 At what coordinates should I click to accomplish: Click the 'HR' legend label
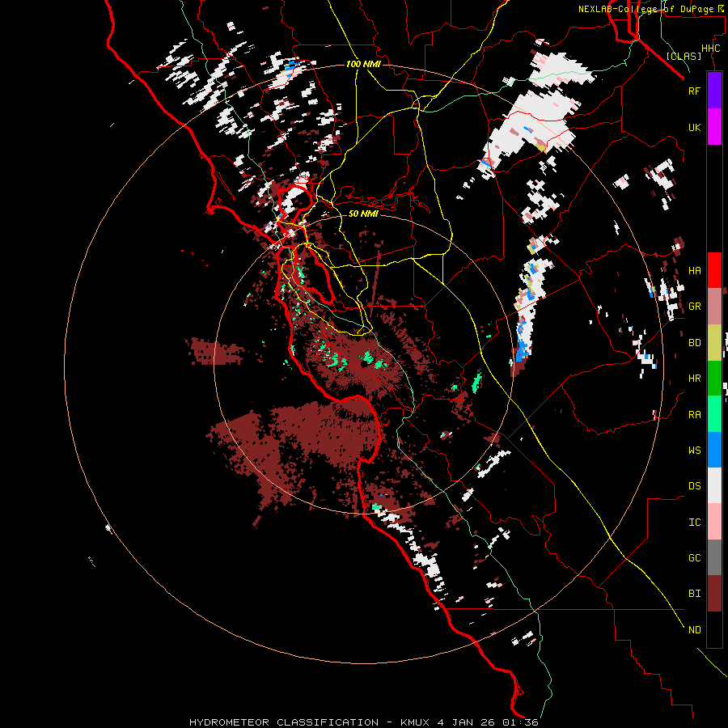click(694, 379)
